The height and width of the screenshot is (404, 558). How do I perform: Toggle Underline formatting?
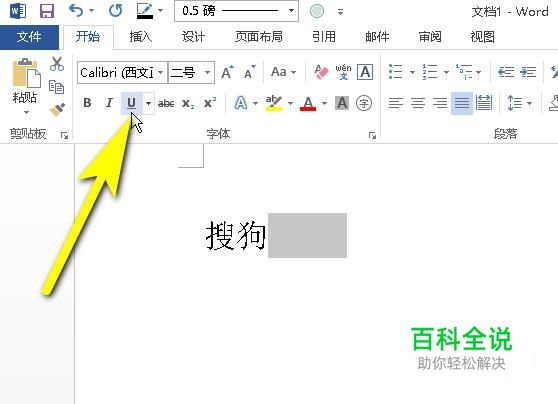pyautogui.click(x=131, y=103)
